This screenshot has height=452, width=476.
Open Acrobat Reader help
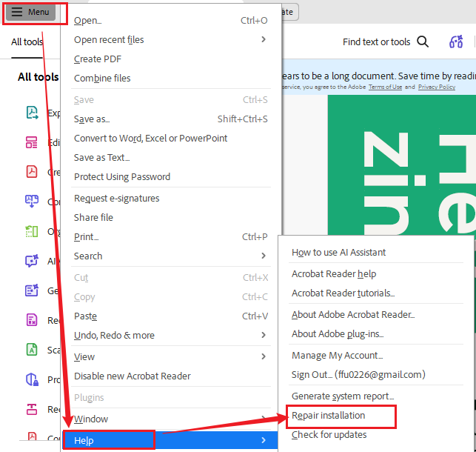[376, 273]
